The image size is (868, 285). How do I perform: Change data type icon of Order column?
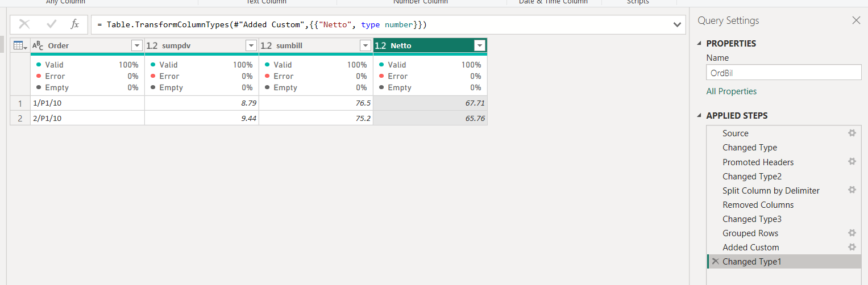click(x=38, y=45)
